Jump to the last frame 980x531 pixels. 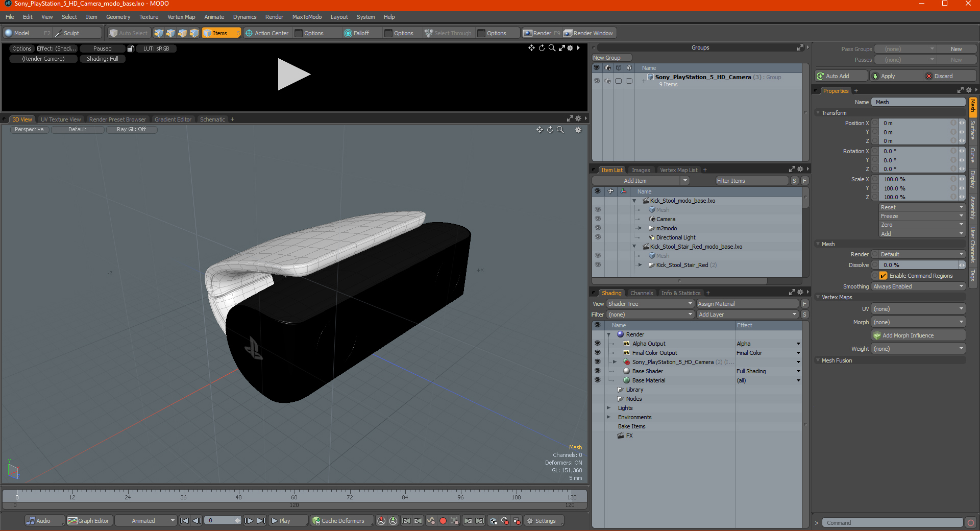[261, 521]
